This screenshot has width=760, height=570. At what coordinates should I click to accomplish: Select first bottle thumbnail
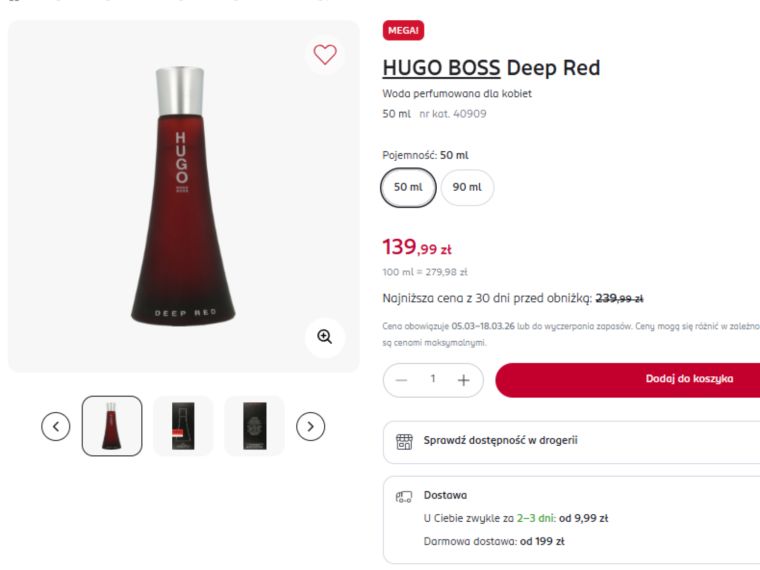tap(112, 426)
